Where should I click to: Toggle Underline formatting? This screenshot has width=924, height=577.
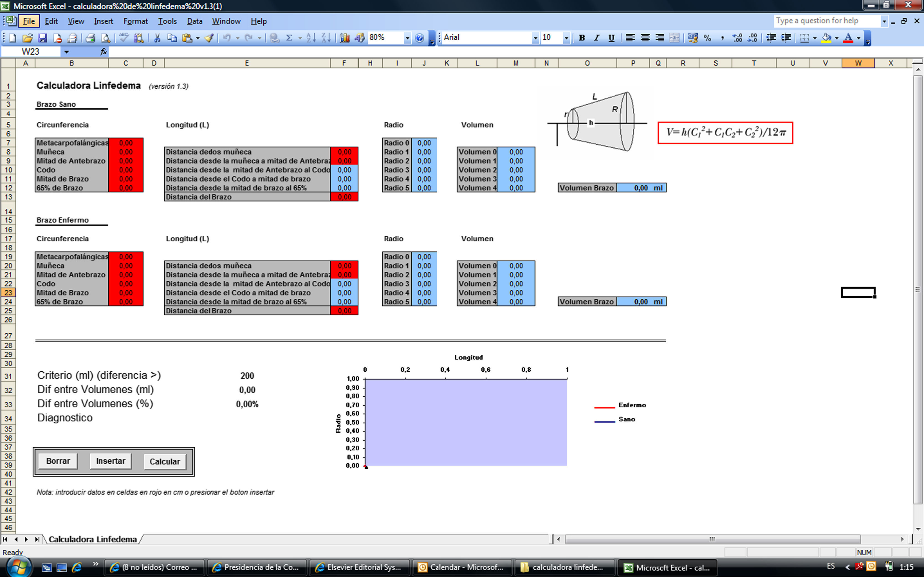(611, 38)
